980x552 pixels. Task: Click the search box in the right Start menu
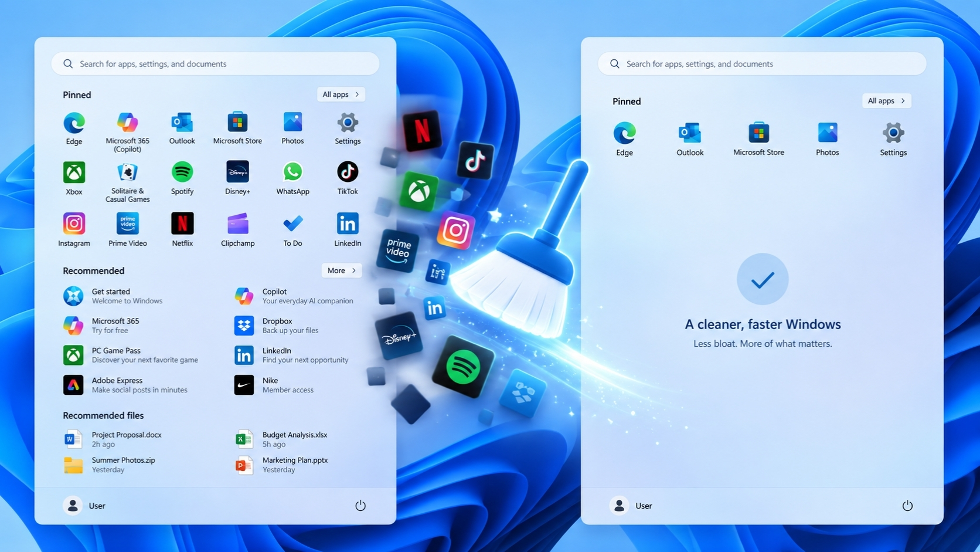(762, 63)
